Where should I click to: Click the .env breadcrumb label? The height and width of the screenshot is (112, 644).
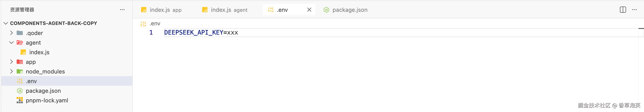[155, 24]
